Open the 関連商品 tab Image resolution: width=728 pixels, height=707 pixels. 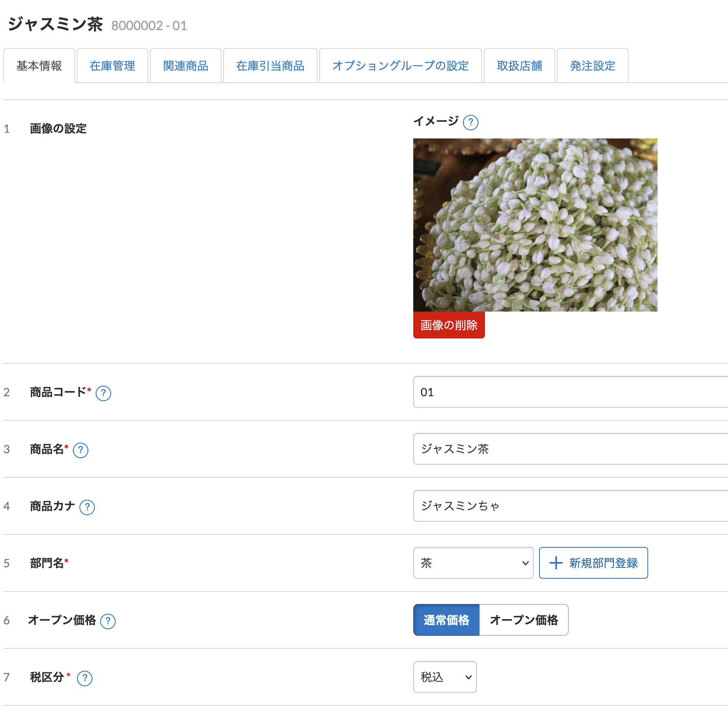point(186,66)
